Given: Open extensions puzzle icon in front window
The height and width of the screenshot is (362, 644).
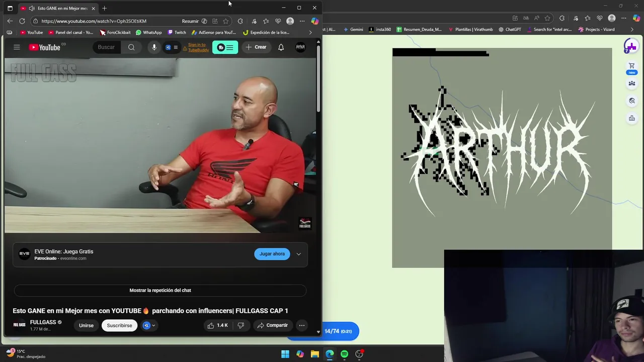Looking at the screenshot, I should 240,21.
